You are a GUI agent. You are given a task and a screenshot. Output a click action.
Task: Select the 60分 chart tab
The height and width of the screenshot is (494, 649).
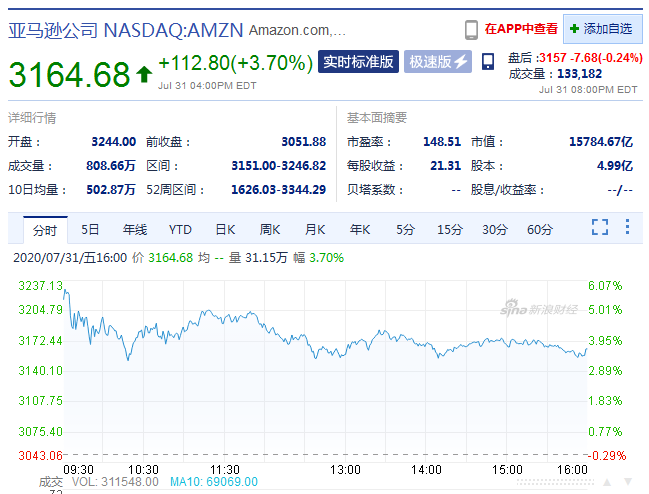click(540, 230)
